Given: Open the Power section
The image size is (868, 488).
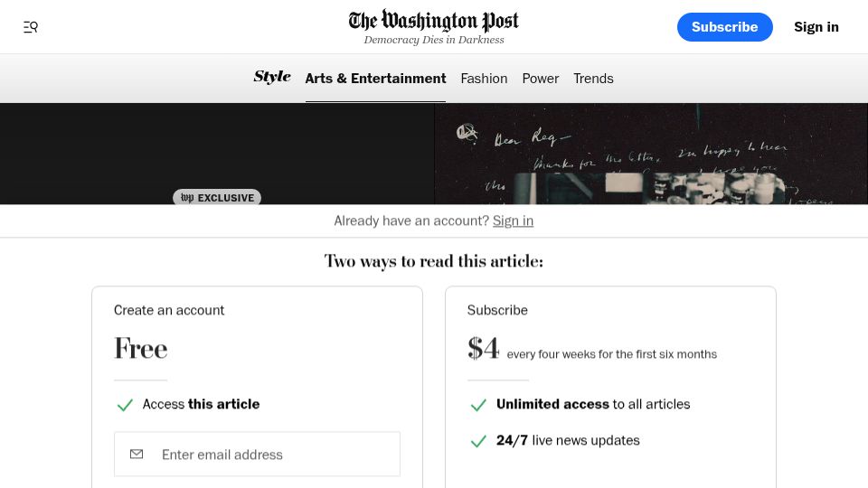Looking at the screenshot, I should coord(541,79).
